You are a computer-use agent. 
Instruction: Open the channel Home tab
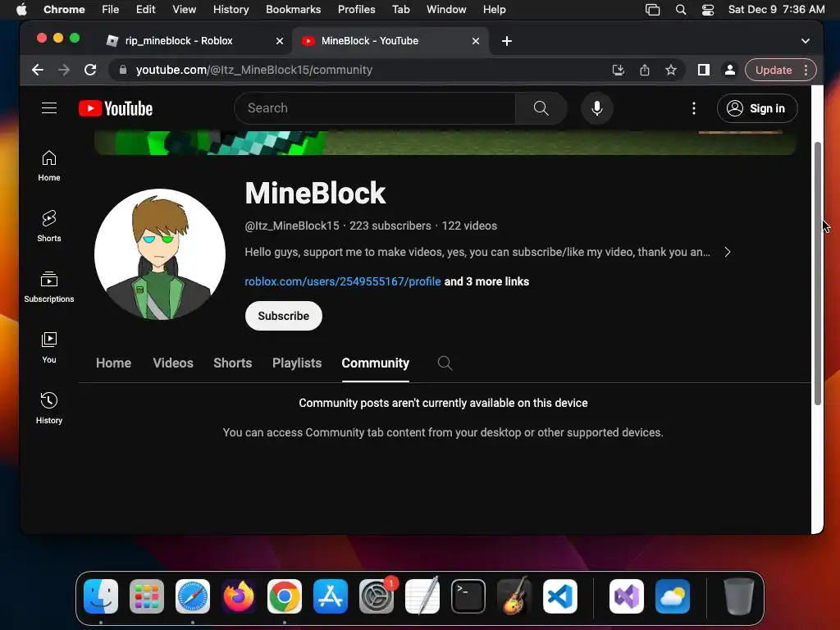[x=113, y=363]
